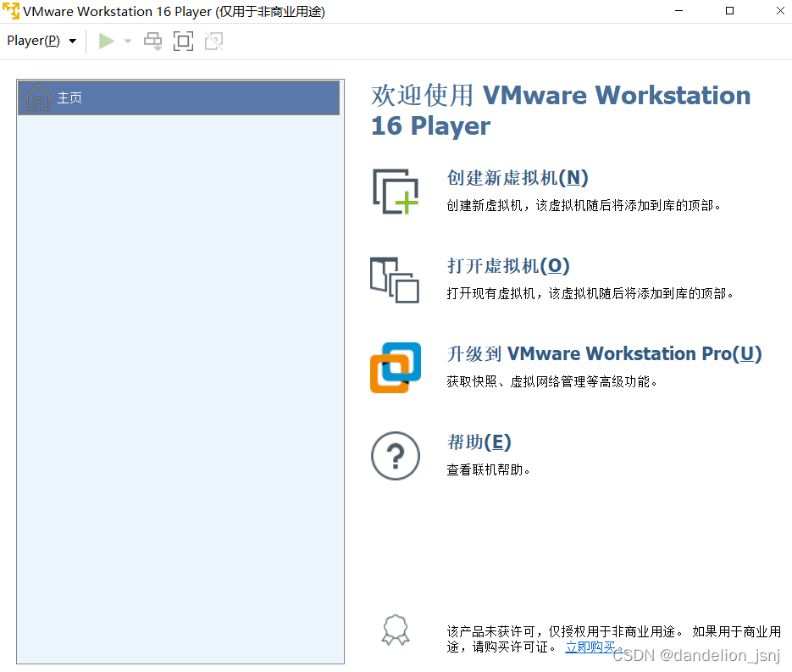792x672 pixels.
Task: Maximize the VMware Player window
Action: pos(729,11)
